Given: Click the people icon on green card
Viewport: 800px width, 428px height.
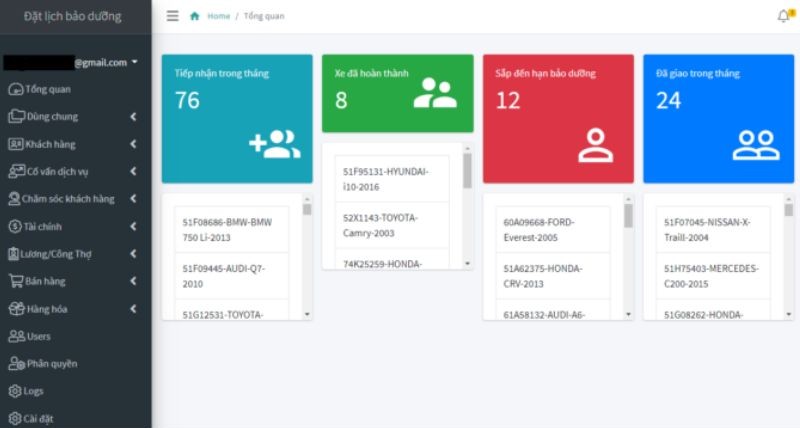Looking at the screenshot, I should click(434, 93).
